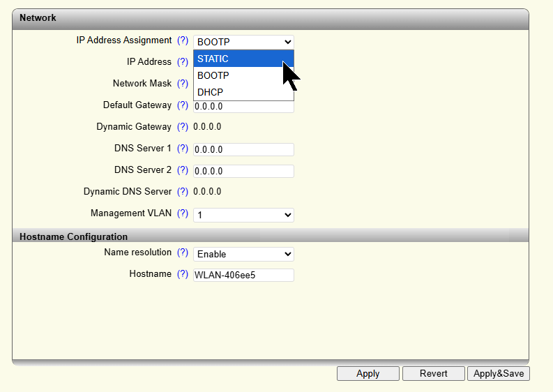This screenshot has height=392, width=553.
Task: Click the Name resolution help icon
Action: point(183,252)
